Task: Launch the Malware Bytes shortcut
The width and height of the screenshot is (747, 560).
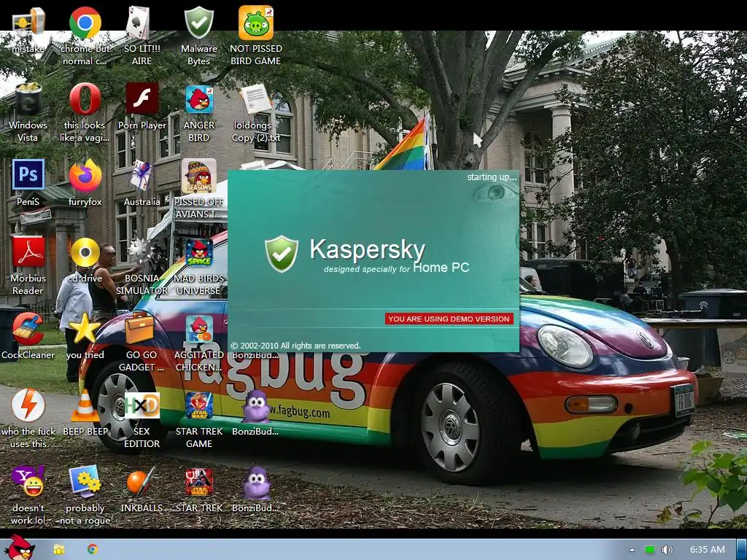Action: pos(198,23)
